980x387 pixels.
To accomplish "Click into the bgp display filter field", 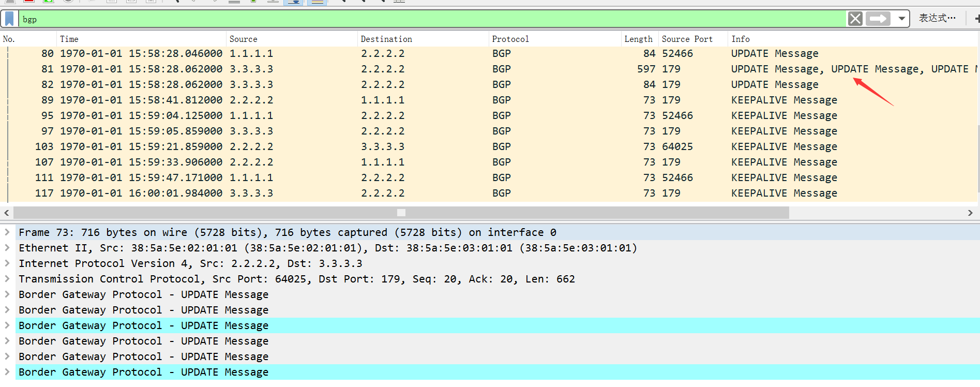I will click(x=432, y=19).
